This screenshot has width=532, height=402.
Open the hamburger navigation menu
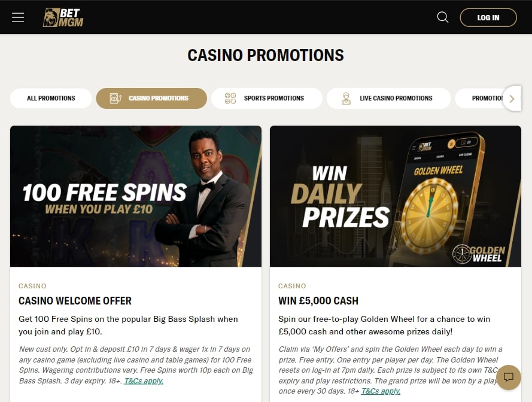click(x=18, y=17)
